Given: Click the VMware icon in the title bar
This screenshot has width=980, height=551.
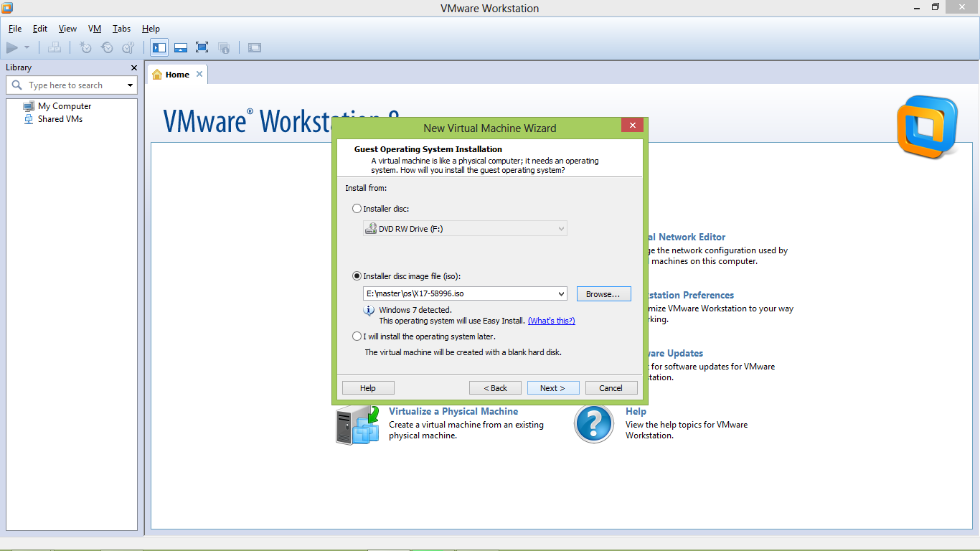Looking at the screenshot, I should pos(8,8).
